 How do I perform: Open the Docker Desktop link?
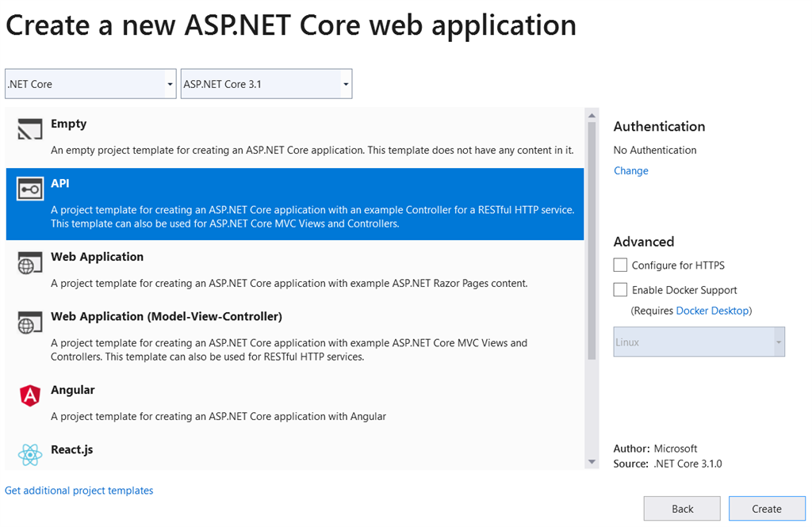(x=712, y=311)
